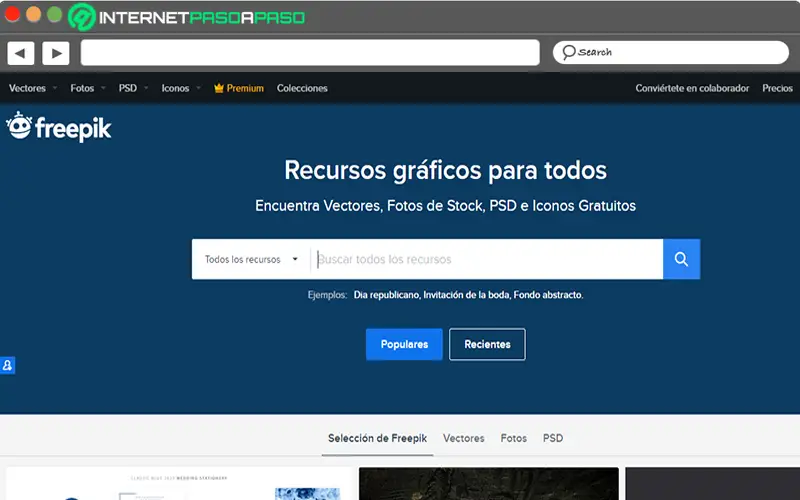Click the Premium crown icon

tap(219, 88)
